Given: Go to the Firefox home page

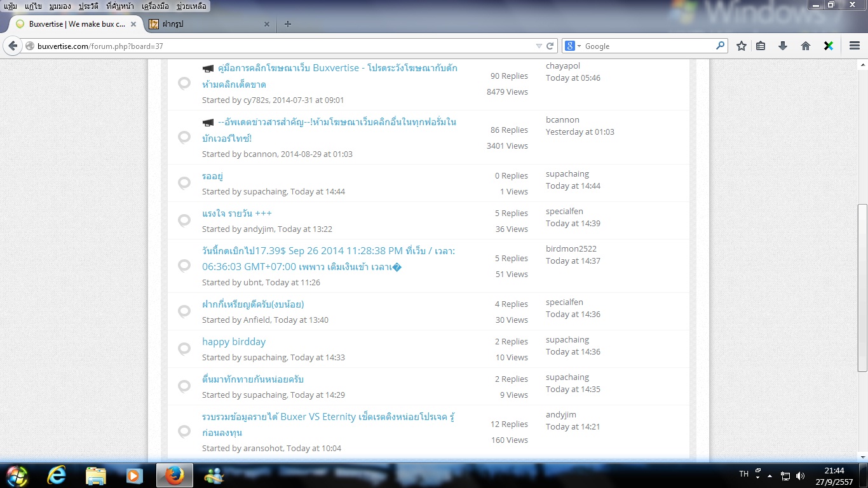Looking at the screenshot, I should point(806,46).
